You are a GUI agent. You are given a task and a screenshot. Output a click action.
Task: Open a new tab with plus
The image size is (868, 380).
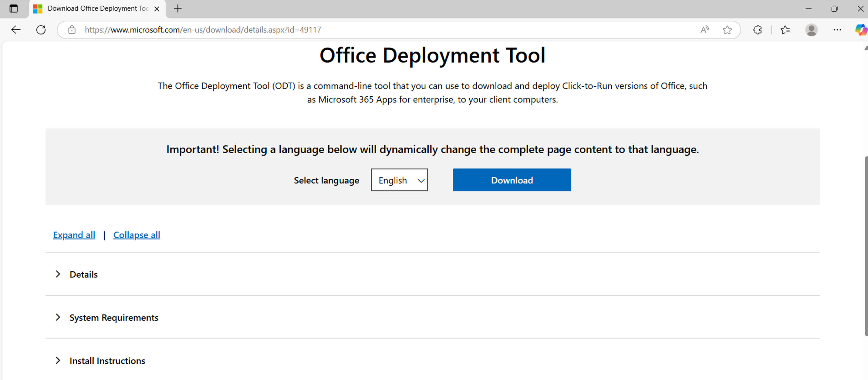178,9
